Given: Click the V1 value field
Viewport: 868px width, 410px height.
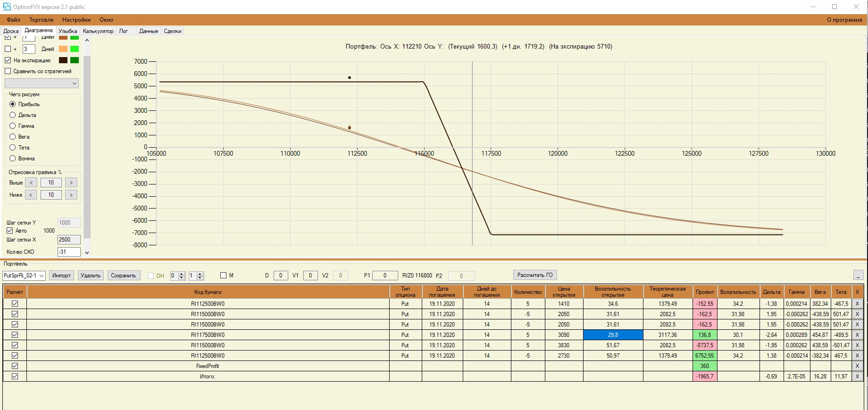Looking at the screenshot, I should click(310, 276).
